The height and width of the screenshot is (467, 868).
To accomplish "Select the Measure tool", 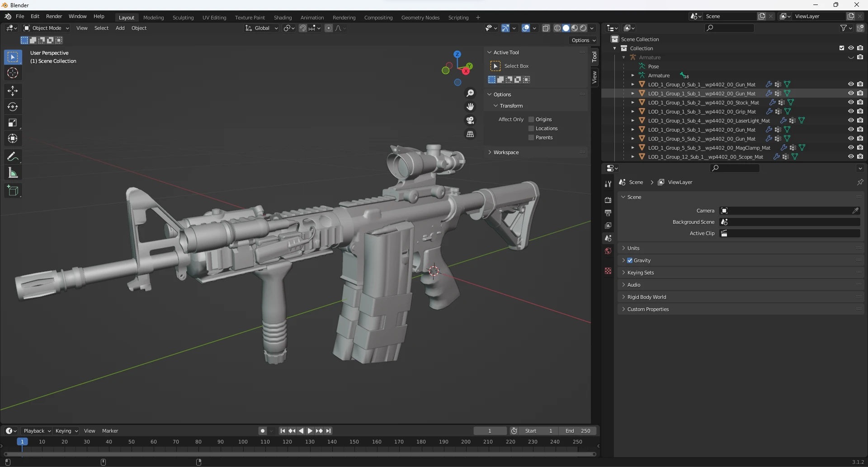I will pos(13,173).
